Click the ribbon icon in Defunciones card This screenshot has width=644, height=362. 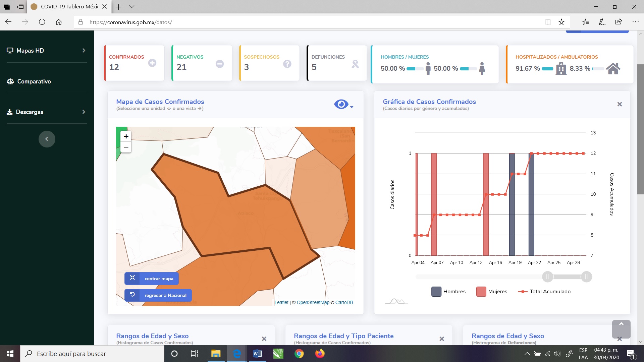[x=355, y=64]
